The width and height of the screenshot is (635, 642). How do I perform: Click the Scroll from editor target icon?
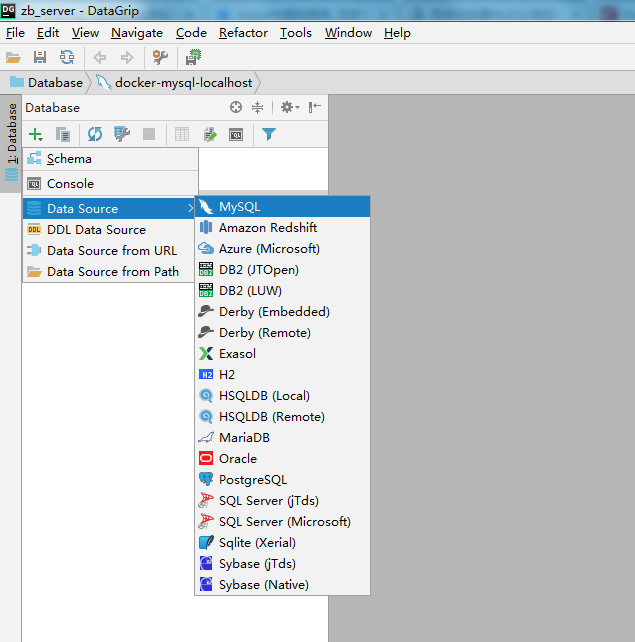tap(236, 107)
